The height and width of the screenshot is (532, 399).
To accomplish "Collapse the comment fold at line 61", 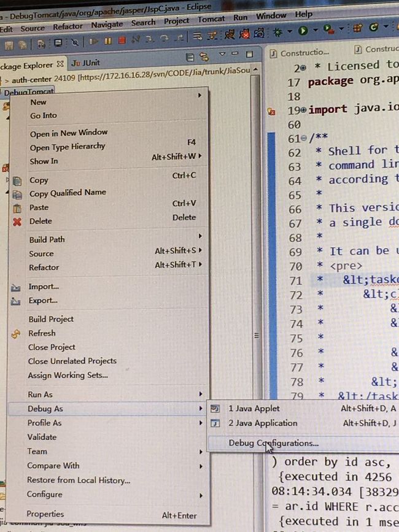I will click(x=304, y=138).
